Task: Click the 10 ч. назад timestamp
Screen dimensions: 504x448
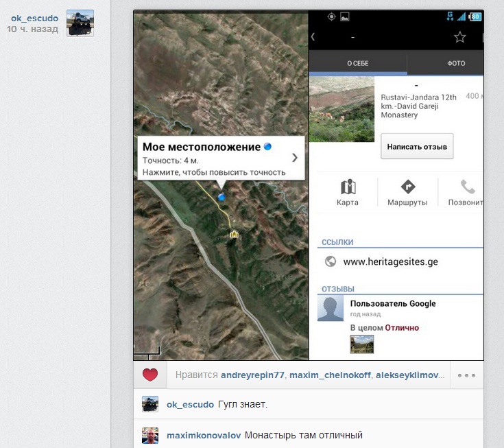Action: tap(32, 29)
